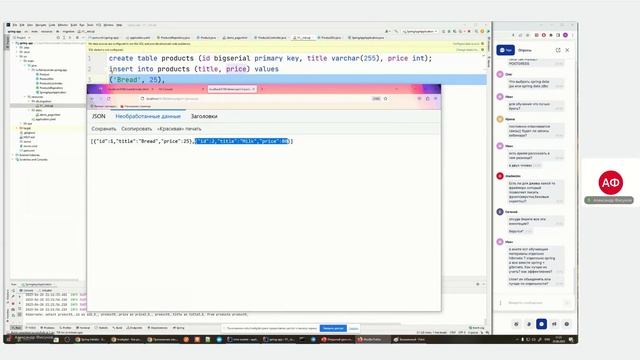Select the active localhost browser tab

coord(231,89)
